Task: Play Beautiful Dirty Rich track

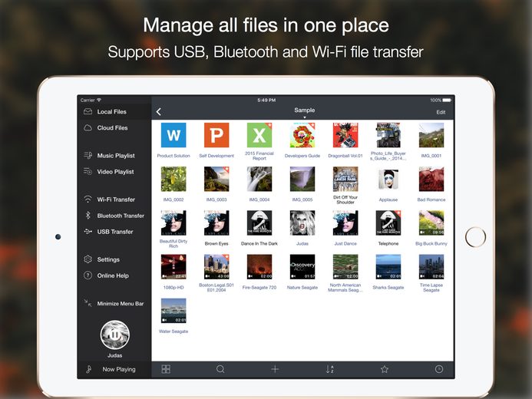Action: click(173, 223)
